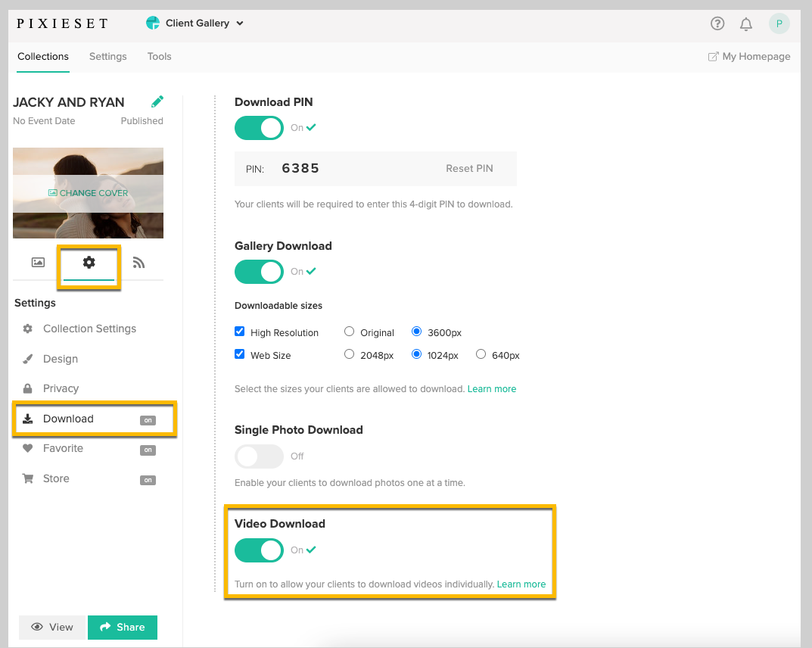This screenshot has width=812, height=648.
Task: Click the Share button
Action: click(123, 627)
